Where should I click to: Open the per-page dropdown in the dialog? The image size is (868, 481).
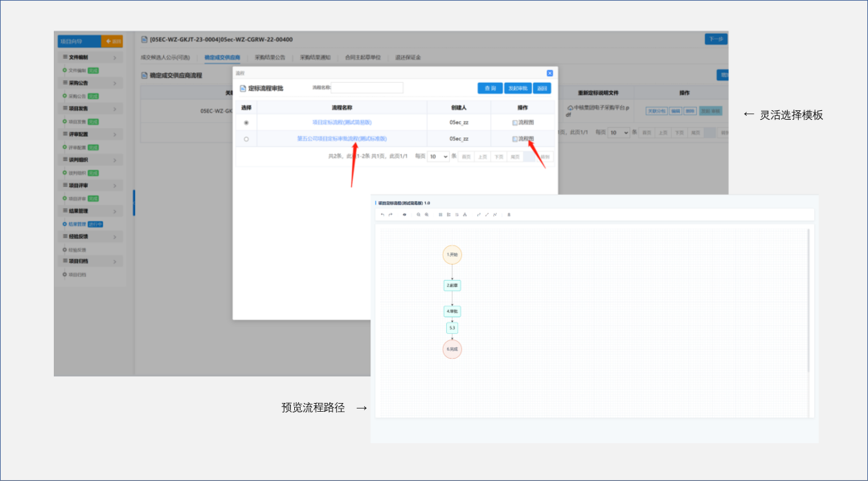pos(438,157)
